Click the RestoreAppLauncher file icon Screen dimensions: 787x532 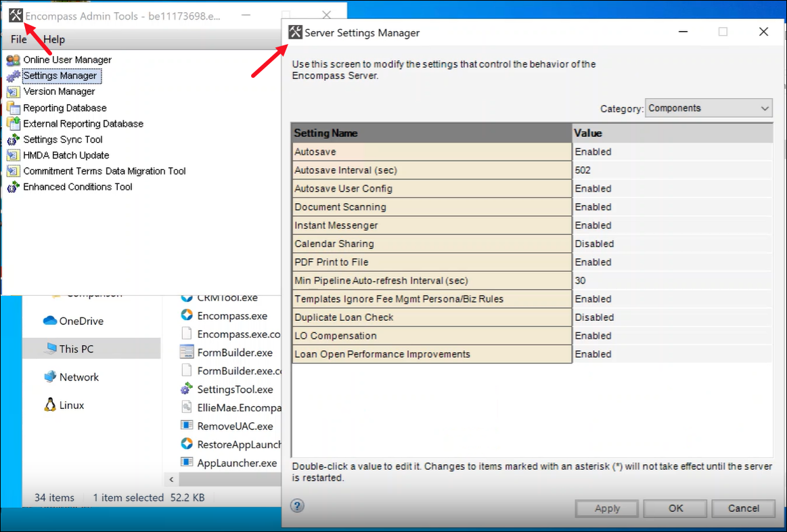click(x=187, y=443)
